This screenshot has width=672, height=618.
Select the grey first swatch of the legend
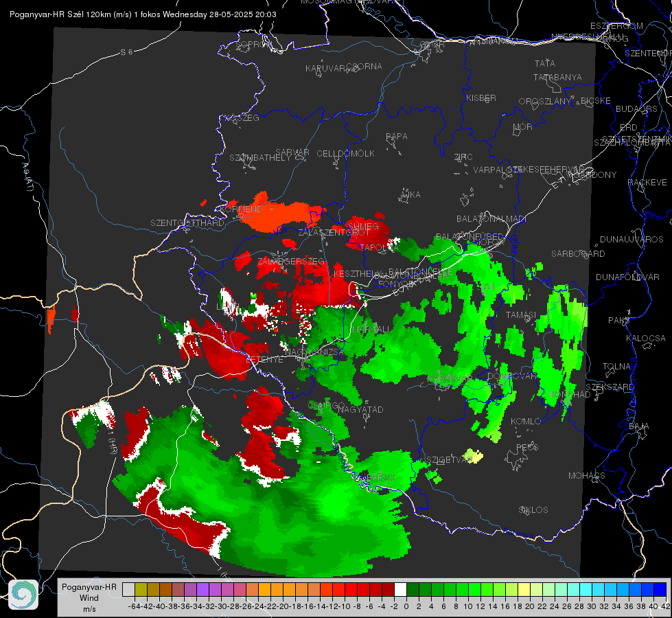[x=128, y=589]
